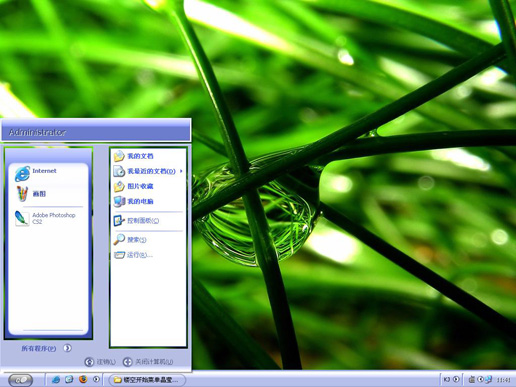Launch 画图 (Paint) from the Start menu
516x387 pixels.
[x=48, y=194]
